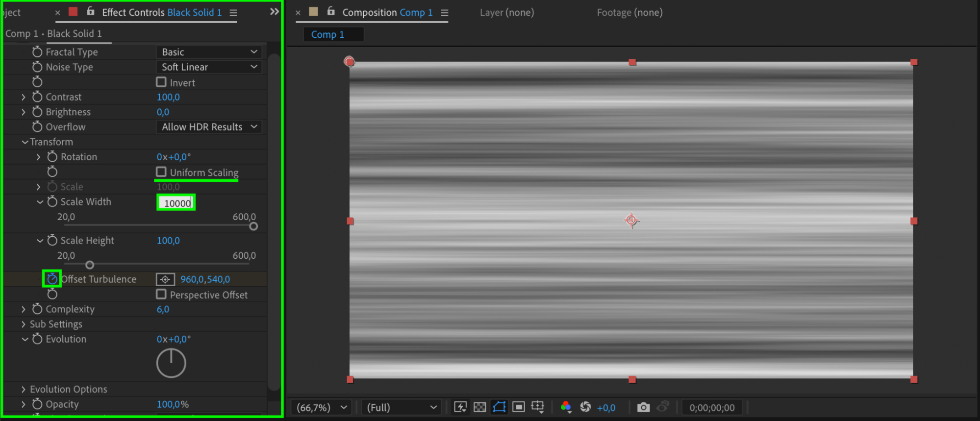Open the Noise Type Soft Linear dropdown

(209, 67)
